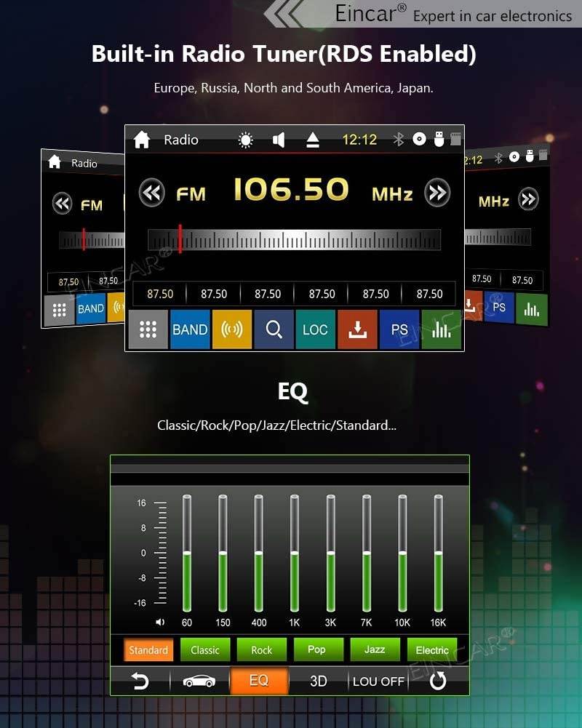Seek up with the right double-arrow
582x728 pixels.
(437, 193)
